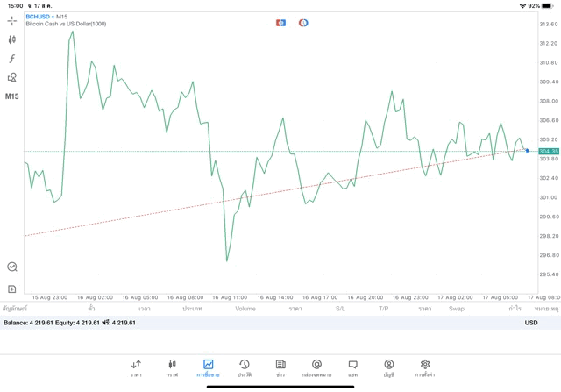Open the indicators function icon
Image resolution: width=561 pixels, height=392 pixels.
coord(12,59)
